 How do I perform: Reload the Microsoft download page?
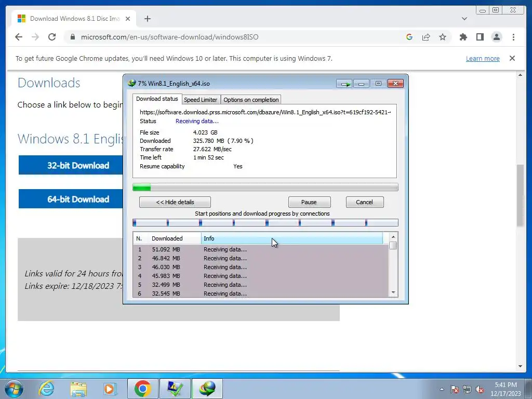coord(52,37)
